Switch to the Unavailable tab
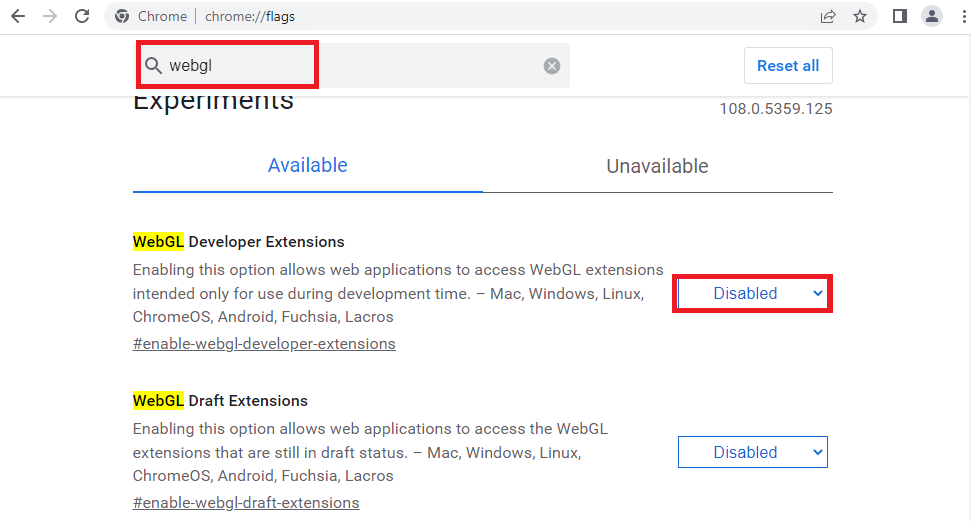971x521 pixels. pyautogui.click(x=657, y=166)
